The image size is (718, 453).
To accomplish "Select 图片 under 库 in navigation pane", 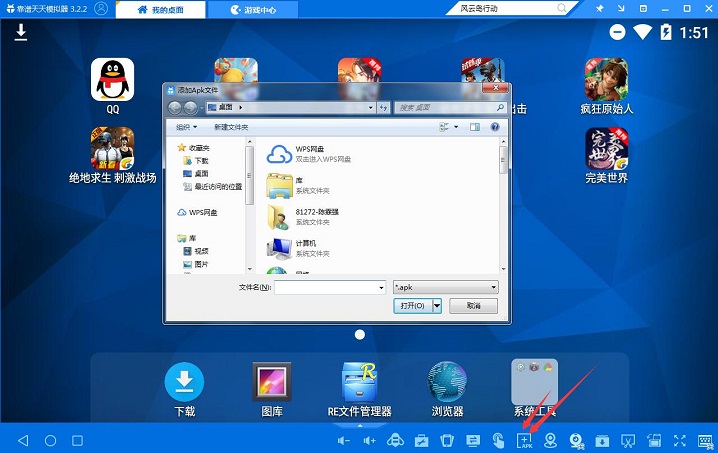I will [196, 264].
